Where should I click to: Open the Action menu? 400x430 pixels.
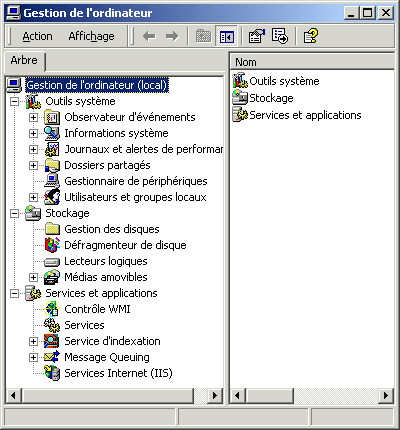pyautogui.click(x=37, y=36)
